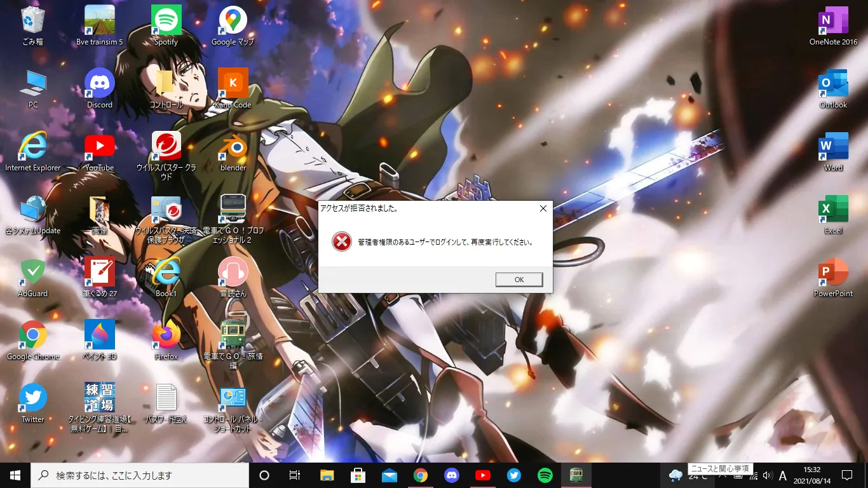The height and width of the screenshot is (488, 868).
Task: Select the PowerPoint desktop shortcut
Action: [833, 278]
